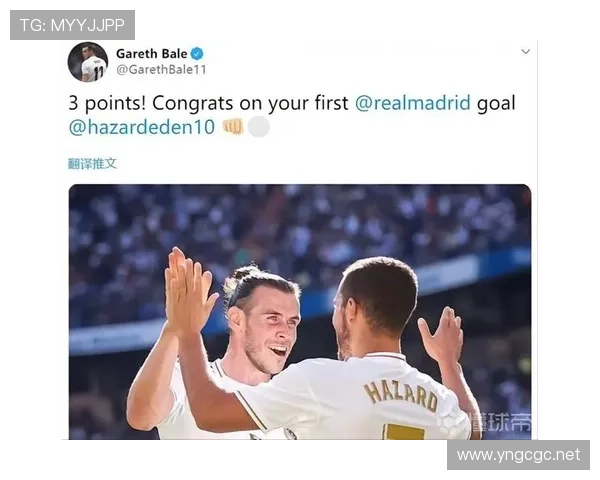The image size is (600, 480).
Task: Click the www.yngcgc.net watermark
Action: [518, 455]
